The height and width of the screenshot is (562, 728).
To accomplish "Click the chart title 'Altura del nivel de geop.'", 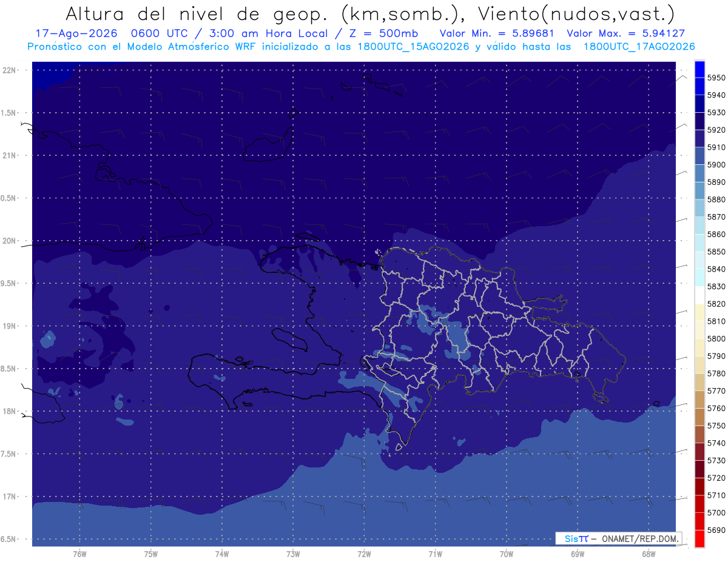I will 197,14.
